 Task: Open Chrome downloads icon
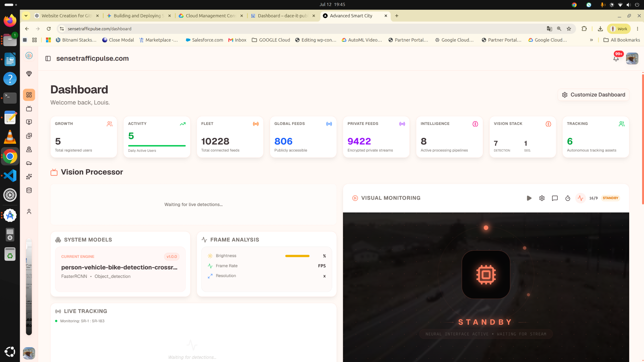(600, 29)
